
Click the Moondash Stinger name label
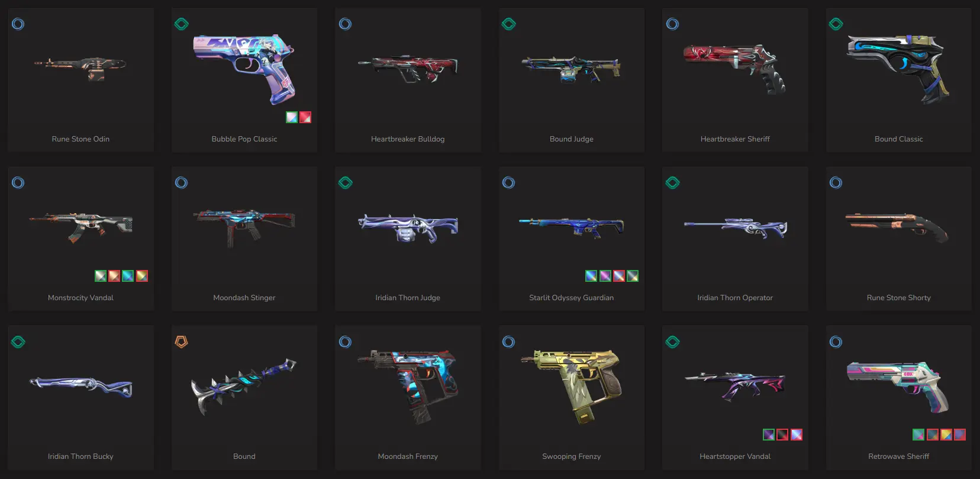pos(244,298)
